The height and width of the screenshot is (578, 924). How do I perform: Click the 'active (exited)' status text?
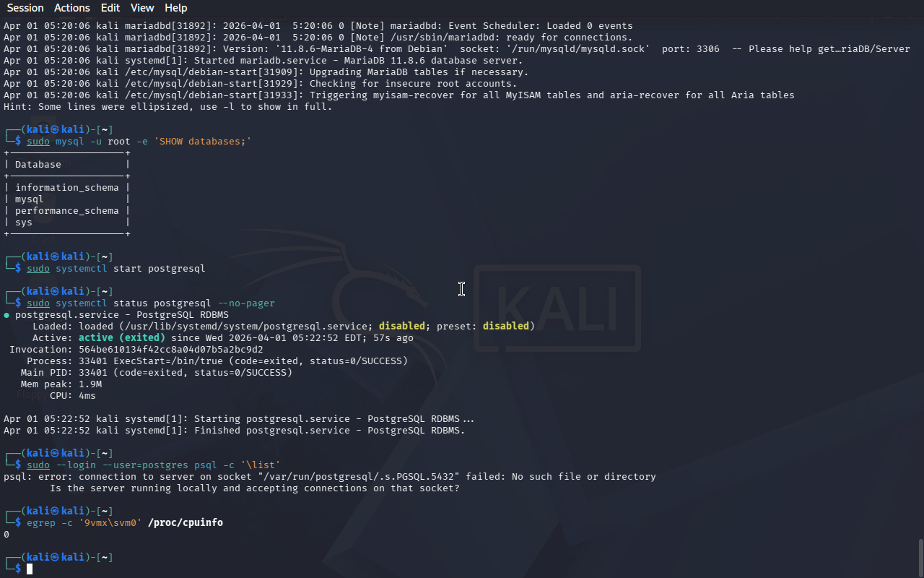[x=122, y=338]
